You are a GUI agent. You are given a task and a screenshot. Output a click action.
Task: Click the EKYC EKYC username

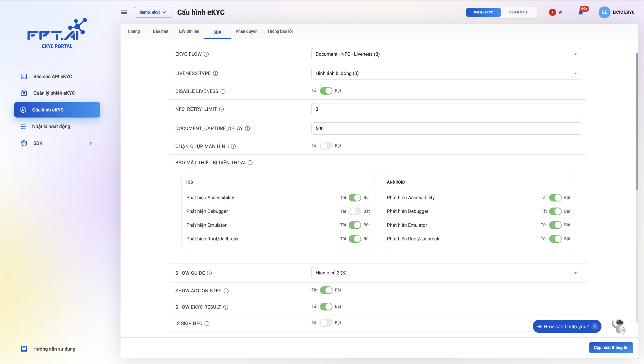pyautogui.click(x=623, y=12)
